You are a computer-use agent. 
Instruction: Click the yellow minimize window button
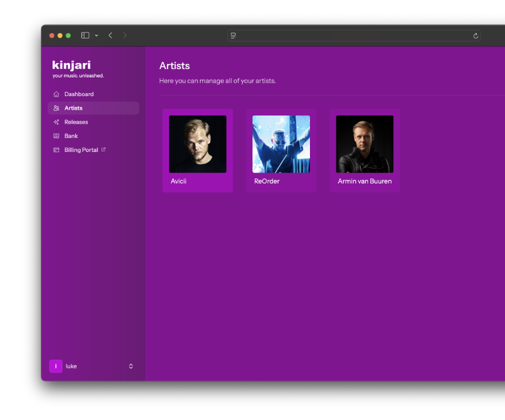coord(60,35)
